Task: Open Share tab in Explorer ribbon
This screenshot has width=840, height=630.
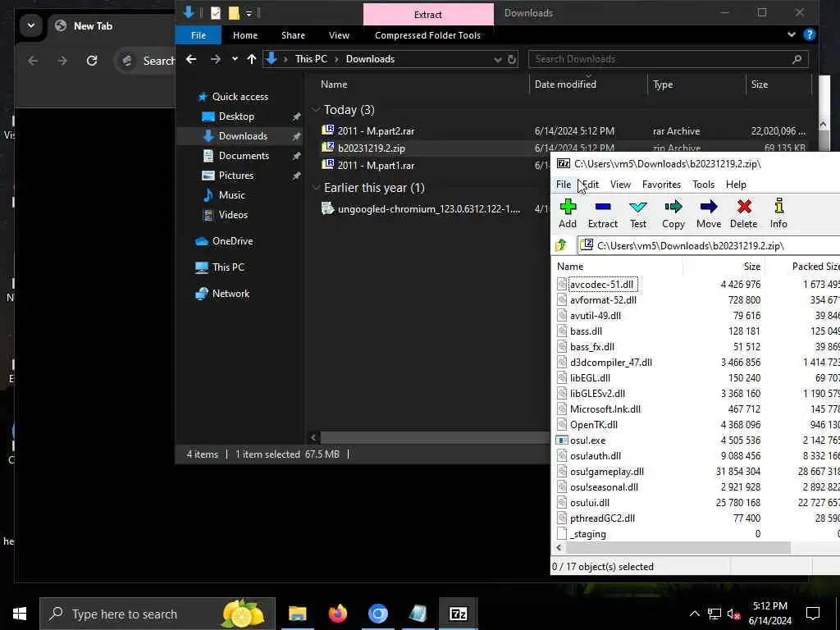Action: (x=293, y=35)
